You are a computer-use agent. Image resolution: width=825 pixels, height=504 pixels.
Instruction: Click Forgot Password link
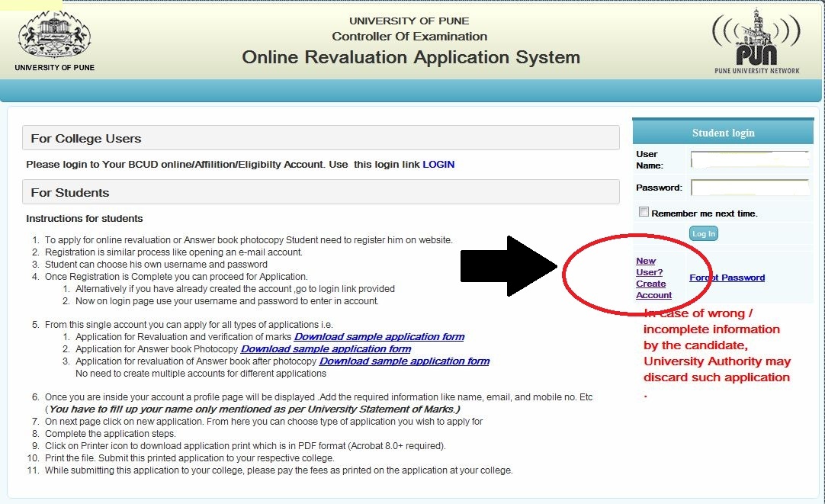[x=727, y=278]
